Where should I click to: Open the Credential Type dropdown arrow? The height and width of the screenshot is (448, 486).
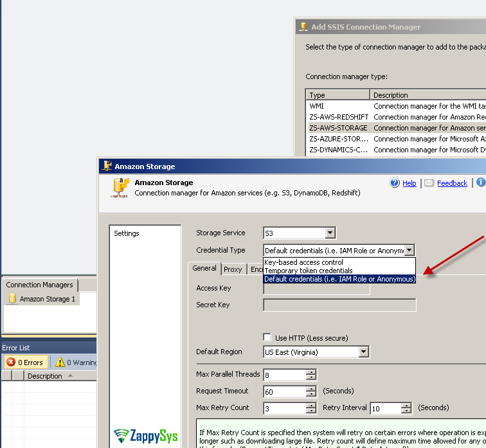[410, 250]
